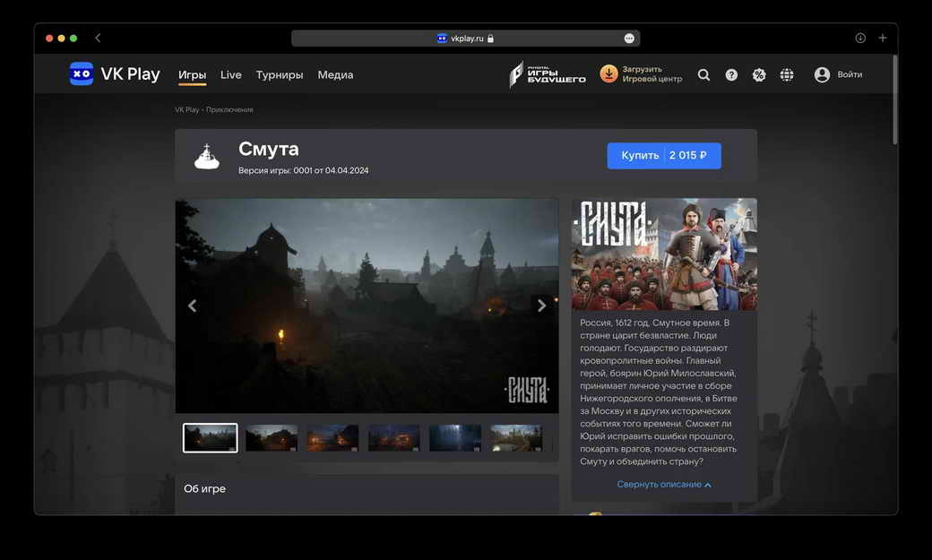Open the site search magnifier
Screen dimensions: 932x560
(703, 75)
